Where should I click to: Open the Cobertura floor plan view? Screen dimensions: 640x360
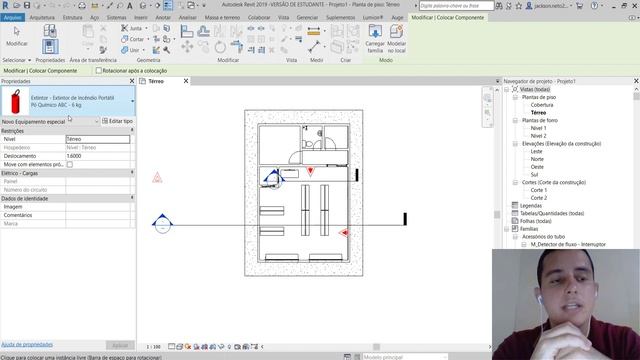(542, 105)
